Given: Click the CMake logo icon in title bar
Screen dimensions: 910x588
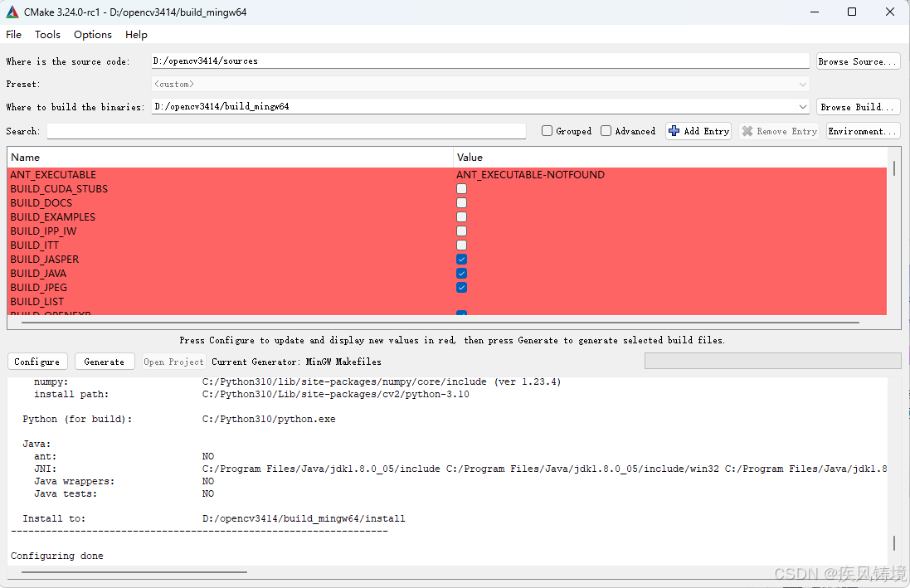Looking at the screenshot, I should click(x=12, y=12).
